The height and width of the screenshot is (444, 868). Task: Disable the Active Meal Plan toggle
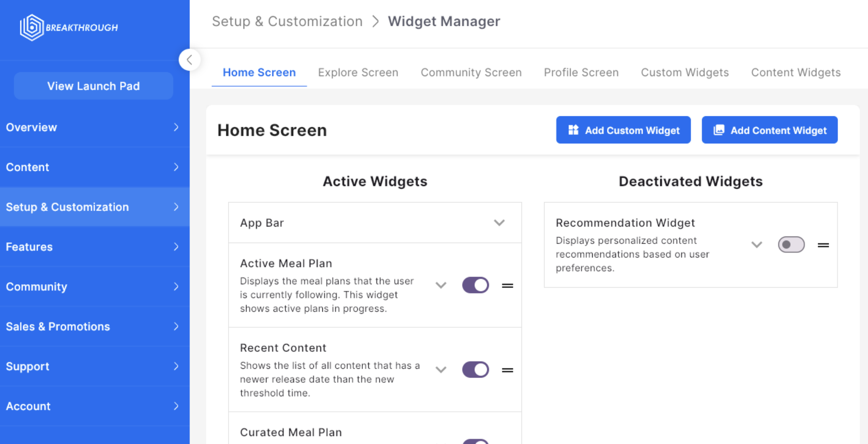click(x=475, y=285)
